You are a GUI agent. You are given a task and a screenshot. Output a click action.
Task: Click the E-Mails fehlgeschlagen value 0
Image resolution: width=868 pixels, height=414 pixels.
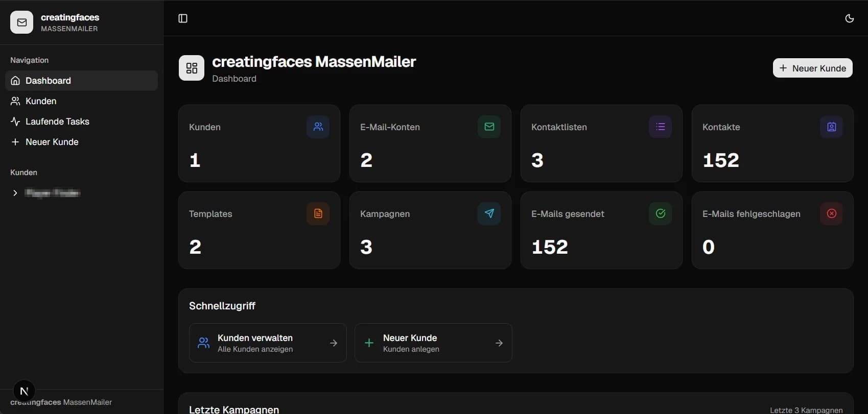[709, 247]
